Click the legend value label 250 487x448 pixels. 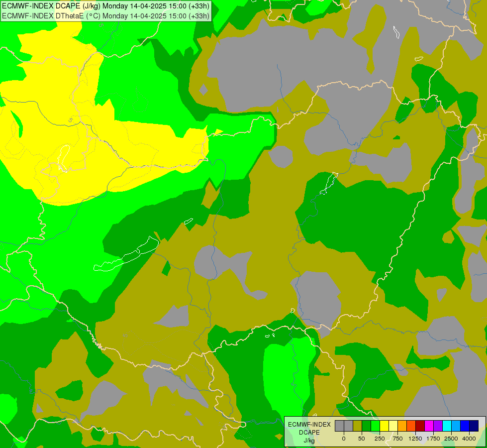380,439
